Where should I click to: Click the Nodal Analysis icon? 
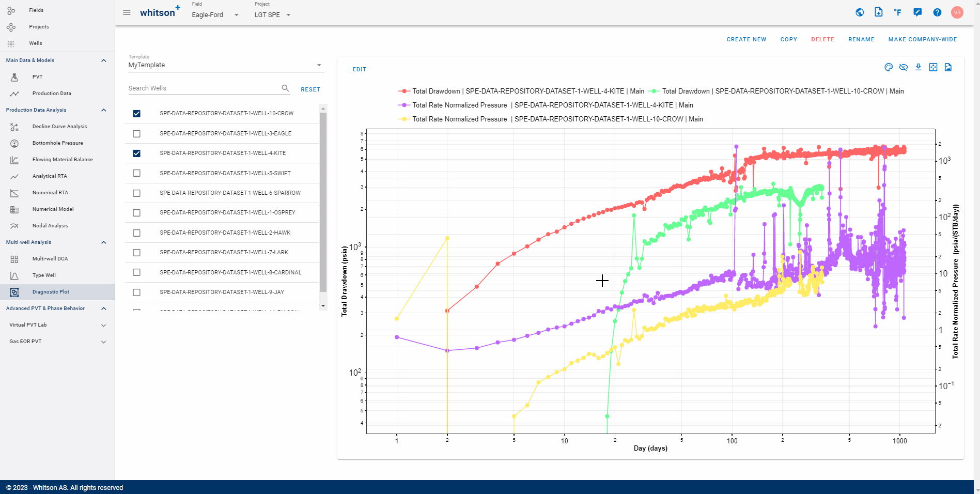coord(14,226)
